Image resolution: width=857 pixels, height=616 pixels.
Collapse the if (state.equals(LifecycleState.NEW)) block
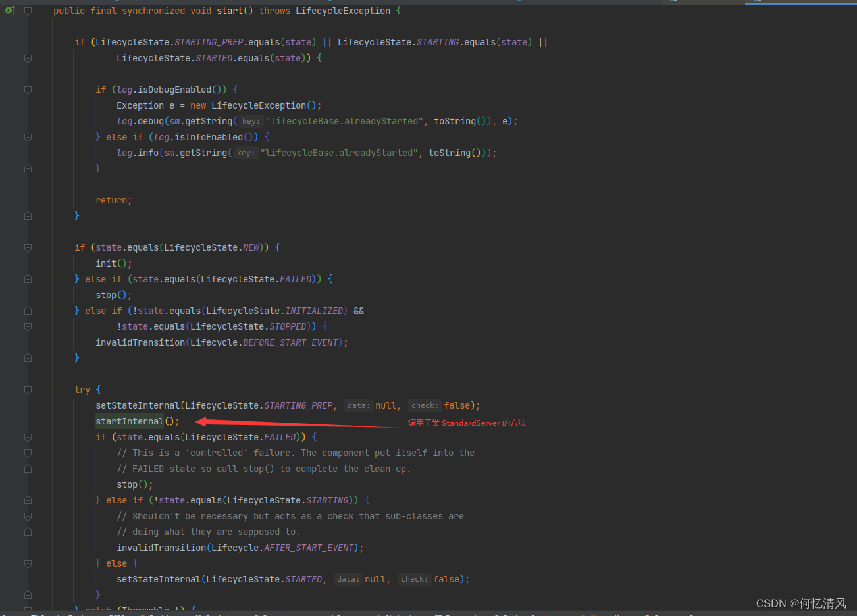point(28,247)
